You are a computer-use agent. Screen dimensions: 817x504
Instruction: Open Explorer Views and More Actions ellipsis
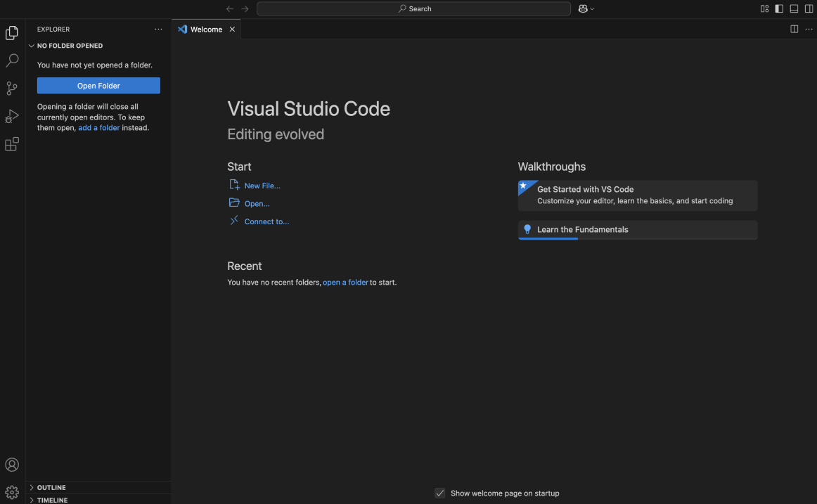click(158, 29)
